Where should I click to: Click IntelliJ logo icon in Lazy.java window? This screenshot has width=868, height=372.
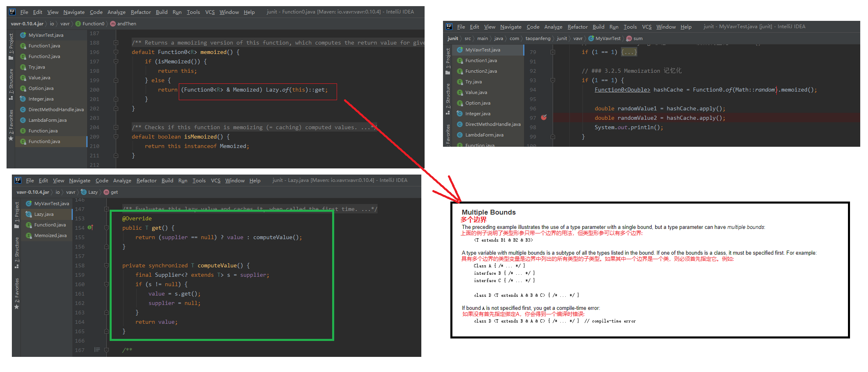tap(18, 180)
